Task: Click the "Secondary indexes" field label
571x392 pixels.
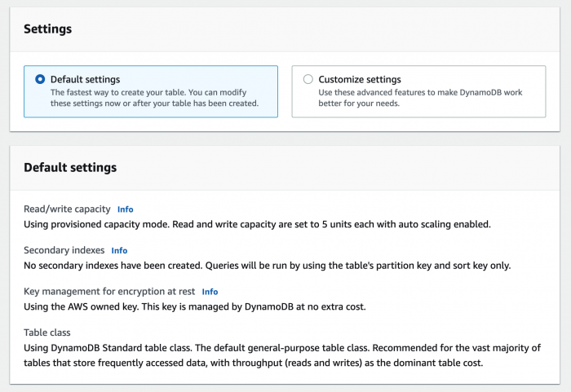Action: 64,250
